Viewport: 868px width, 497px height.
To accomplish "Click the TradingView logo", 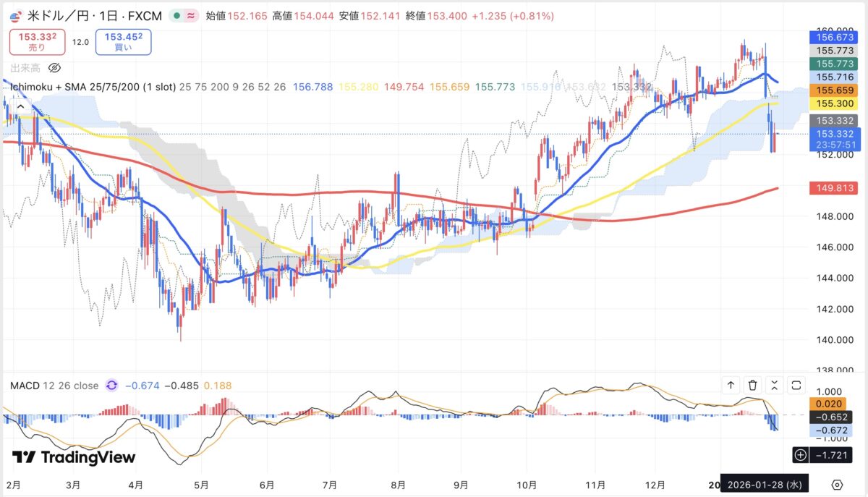I will tap(74, 457).
